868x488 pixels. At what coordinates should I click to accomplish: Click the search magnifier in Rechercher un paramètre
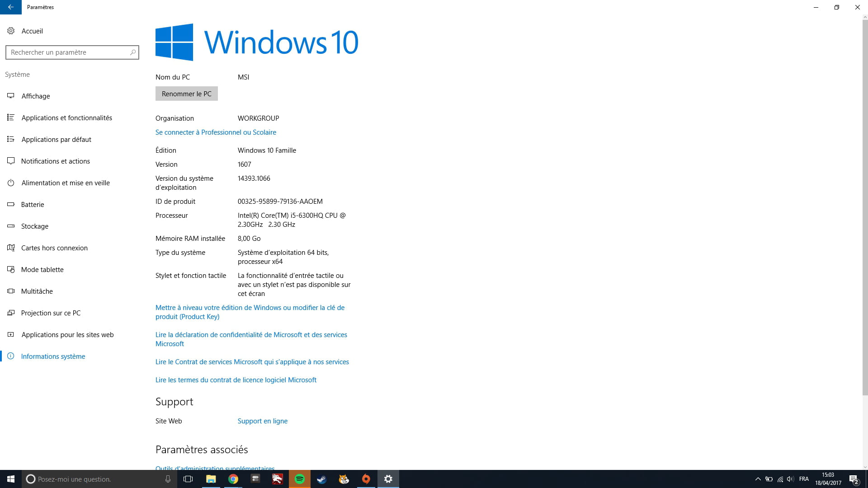click(x=133, y=52)
